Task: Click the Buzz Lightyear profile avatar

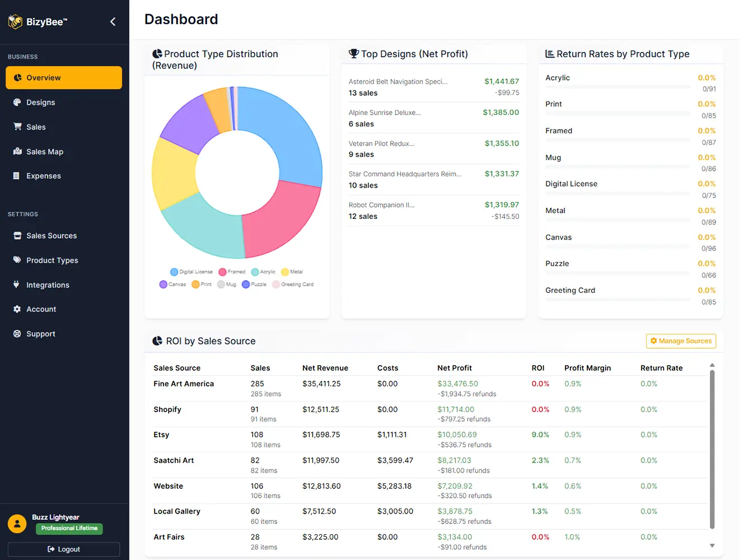Action: pyautogui.click(x=17, y=523)
